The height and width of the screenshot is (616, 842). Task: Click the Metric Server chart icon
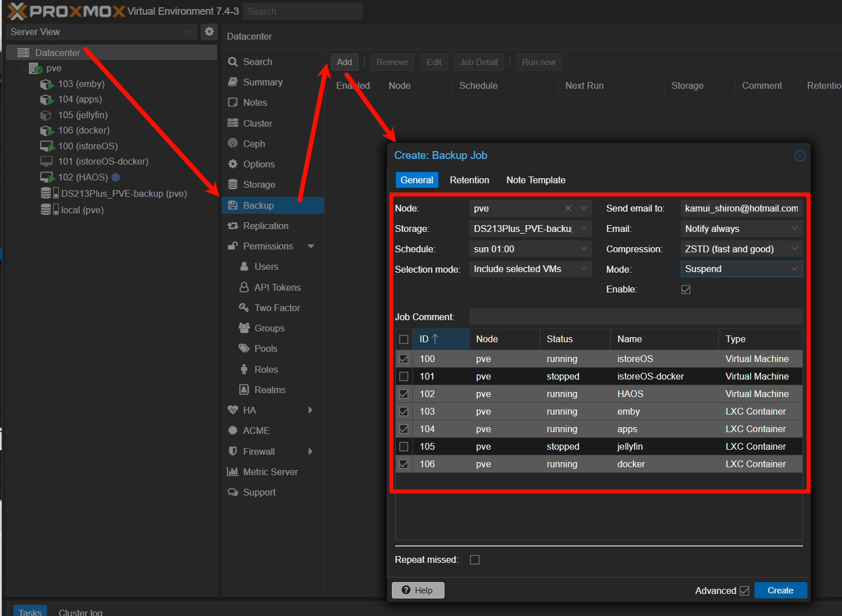pyautogui.click(x=232, y=472)
